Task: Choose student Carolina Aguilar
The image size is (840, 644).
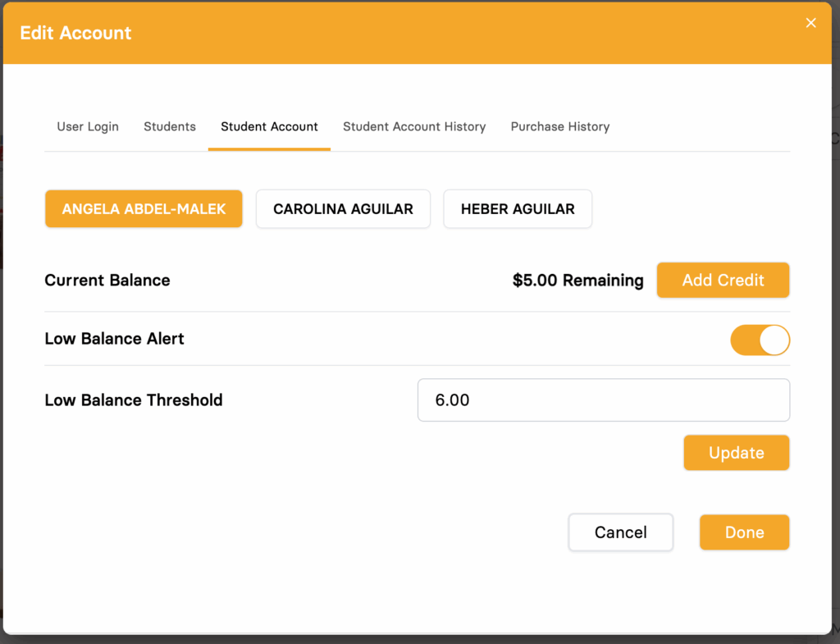Action: (343, 209)
